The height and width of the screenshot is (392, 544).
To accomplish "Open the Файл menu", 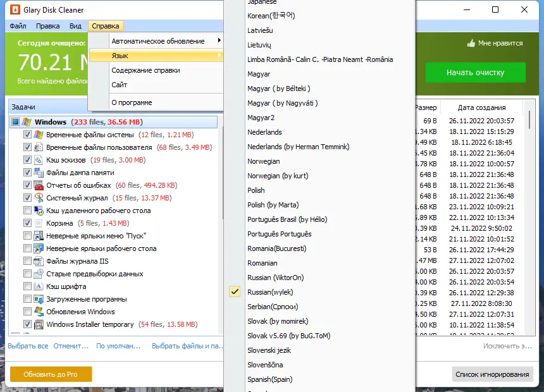I will click(x=18, y=26).
